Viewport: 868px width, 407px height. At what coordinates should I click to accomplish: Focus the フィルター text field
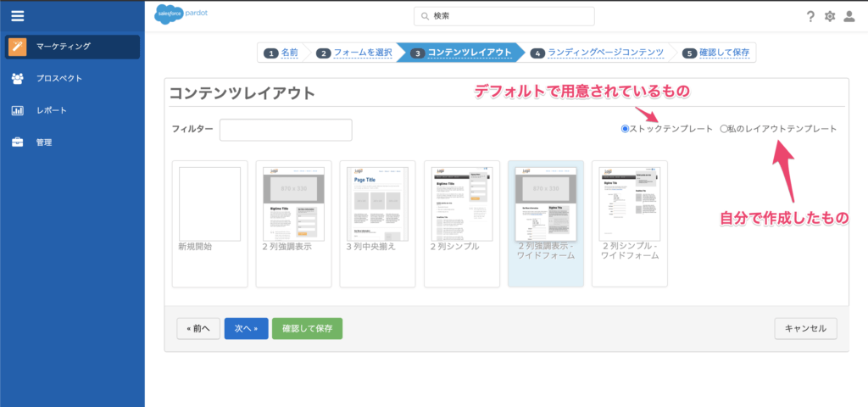tap(285, 130)
